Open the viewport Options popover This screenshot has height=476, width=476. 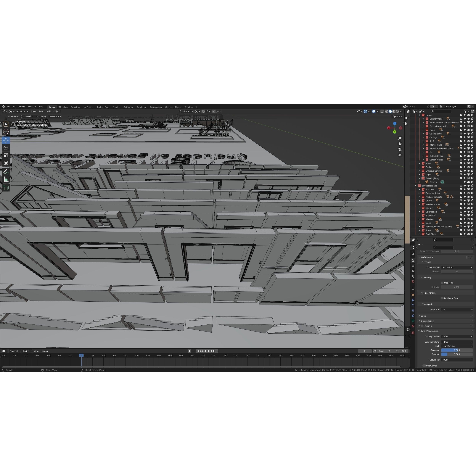pyautogui.click(x=397, y=116)
